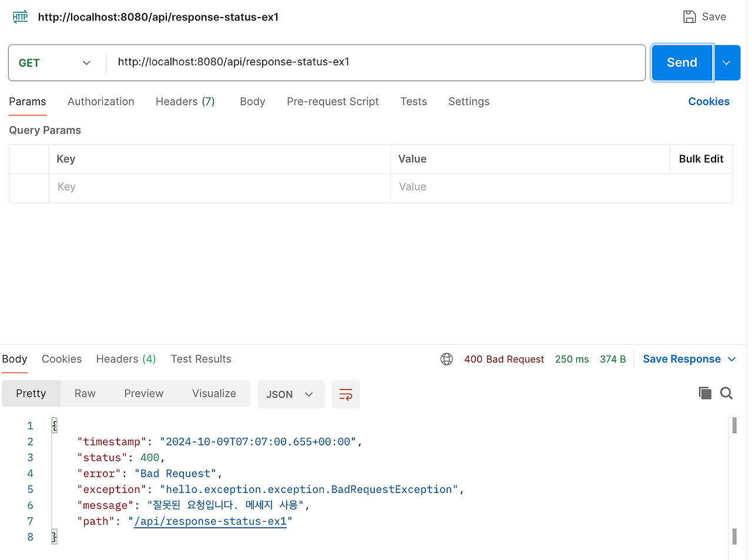Image resolution: width=752 pixels, height=560 pixels.
Task: Open the Save Response dropdown
Action: (732, 359)
